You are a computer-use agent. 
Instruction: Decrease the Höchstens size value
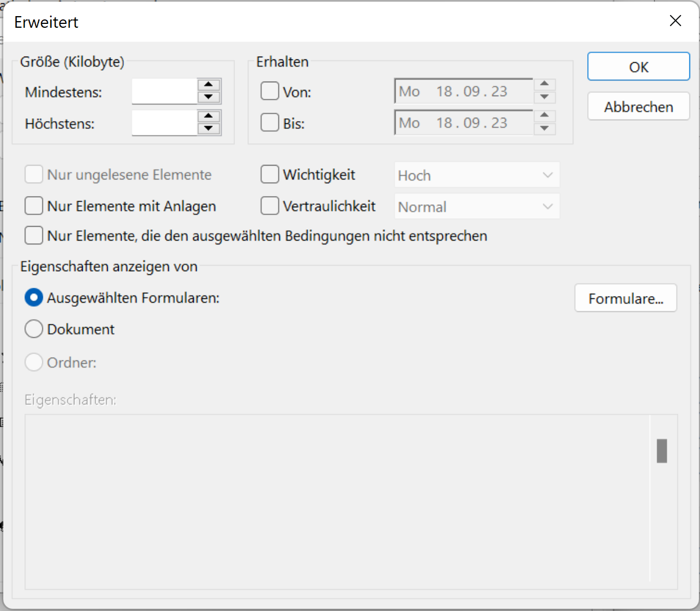[209, 129]
